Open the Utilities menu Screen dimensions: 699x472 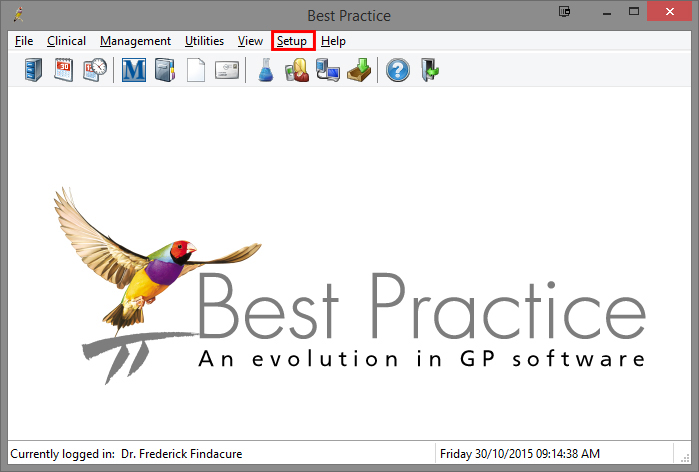[204, 41]
